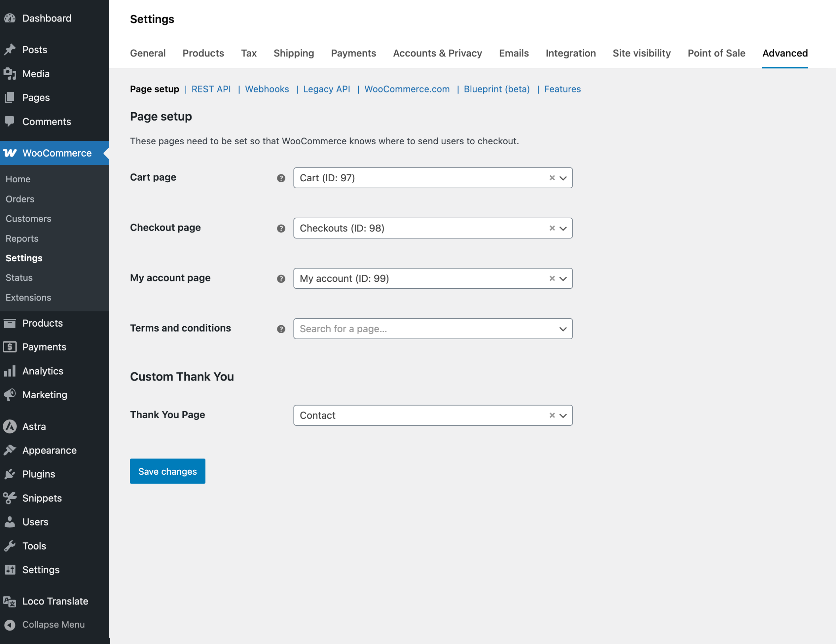Click the help icon beside Cart page

[281, 178]
